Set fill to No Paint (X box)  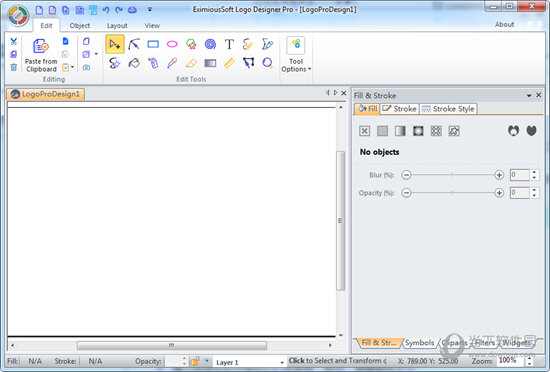tap(364, 131)
